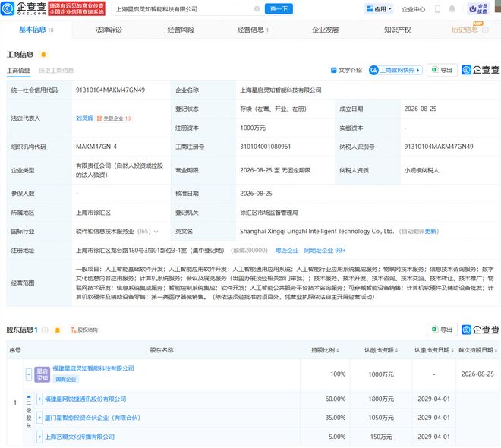Click 工商注册号 value 310104001080961
Image resolution: width=501 pixels, height=448 pixels.
click(265, 147)
